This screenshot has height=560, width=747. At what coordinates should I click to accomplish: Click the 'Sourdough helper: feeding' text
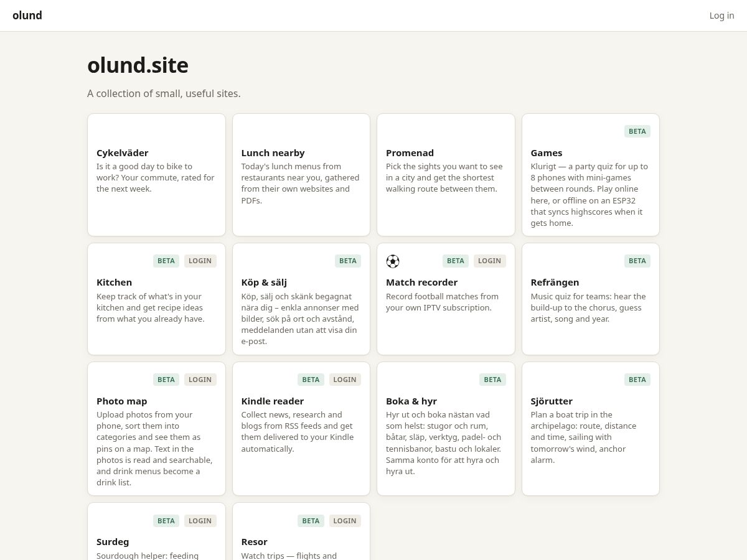click(x=148, y=556)
